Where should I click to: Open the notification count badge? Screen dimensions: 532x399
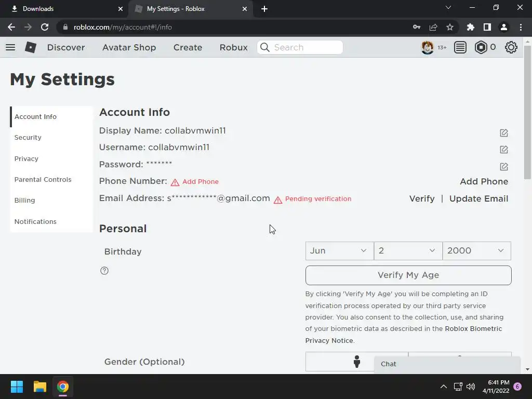[x=517, y=387]
